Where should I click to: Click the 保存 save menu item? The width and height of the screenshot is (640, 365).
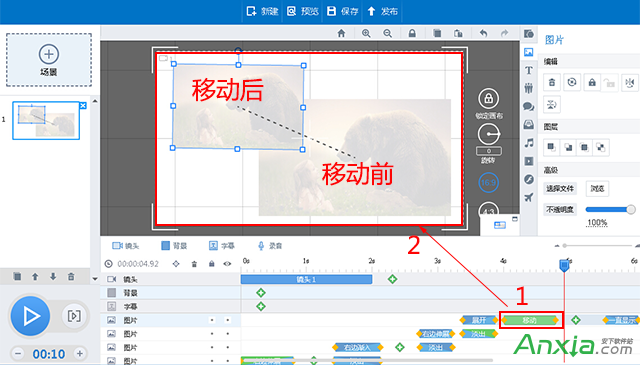[x=343, y=11]
